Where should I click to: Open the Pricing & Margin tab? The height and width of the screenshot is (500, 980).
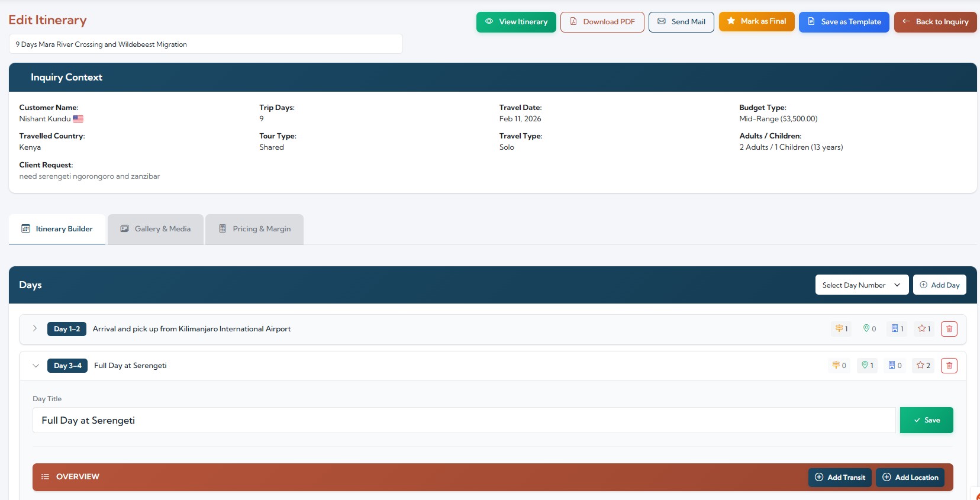[254, 229]
